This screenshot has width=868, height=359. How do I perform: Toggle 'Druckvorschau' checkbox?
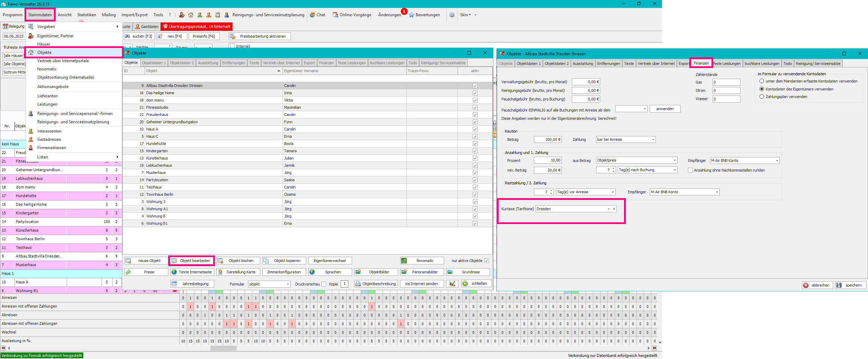click(324, 284)
